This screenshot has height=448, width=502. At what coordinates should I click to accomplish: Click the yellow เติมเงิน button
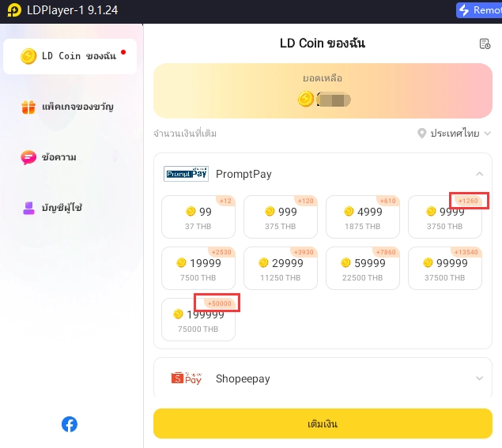(x=323, y=424)
